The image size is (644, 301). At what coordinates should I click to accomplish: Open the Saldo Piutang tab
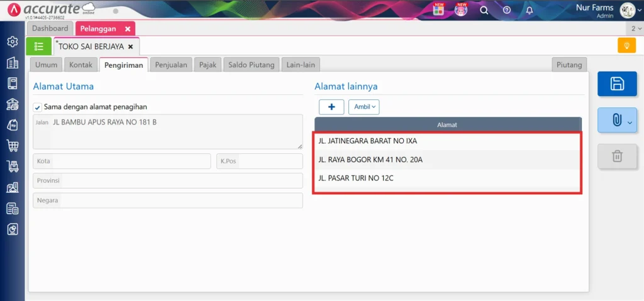(252, 65)
